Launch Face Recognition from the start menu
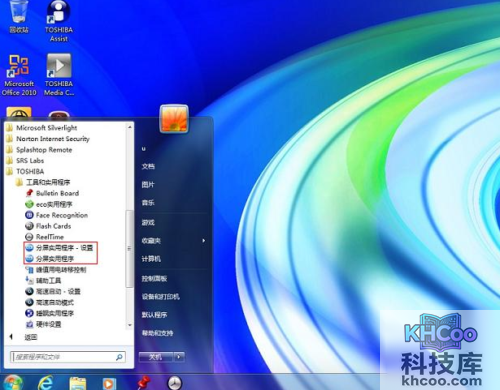This screenshot has width=500, height=390. point(57,215)
